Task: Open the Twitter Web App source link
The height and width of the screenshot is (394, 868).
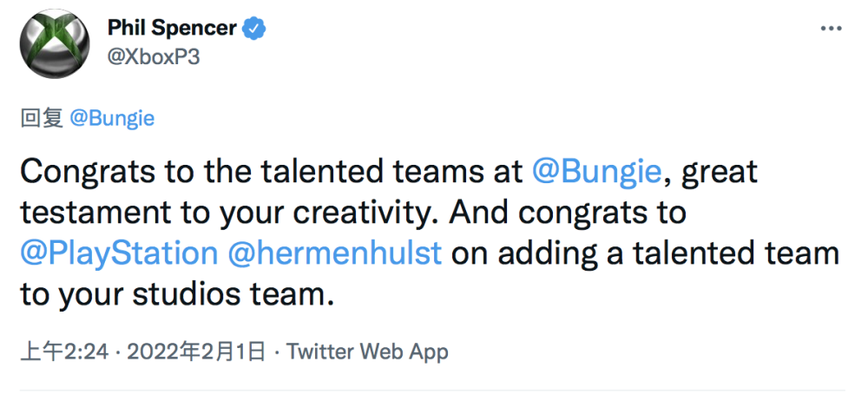Action: click(x=367, y=351)
